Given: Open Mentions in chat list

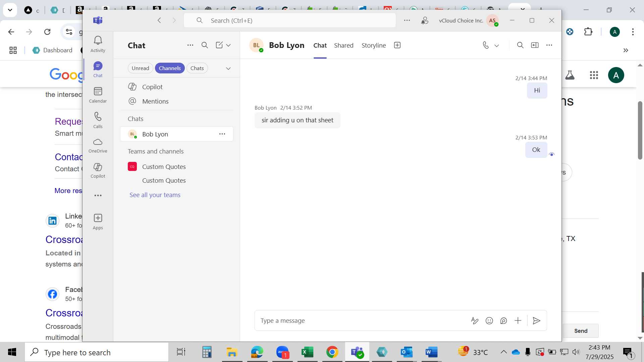Looking at the screenshot, I should point(177,101).
